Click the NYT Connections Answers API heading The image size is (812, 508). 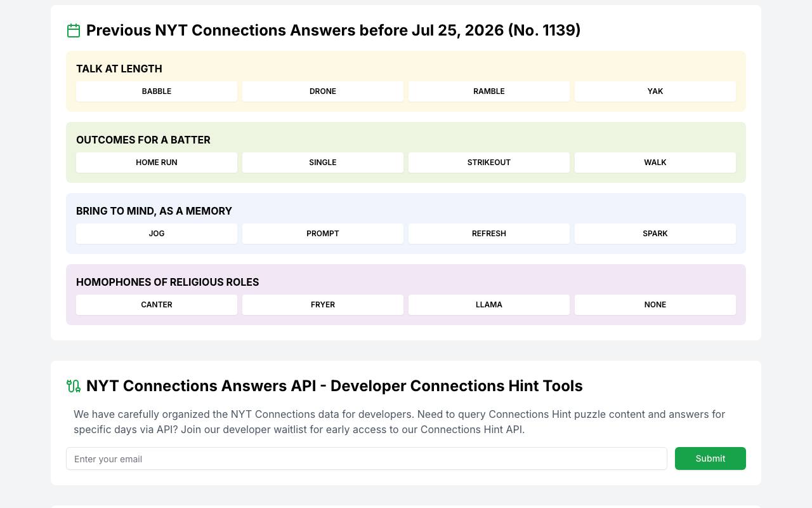click(x=334, y=386)
